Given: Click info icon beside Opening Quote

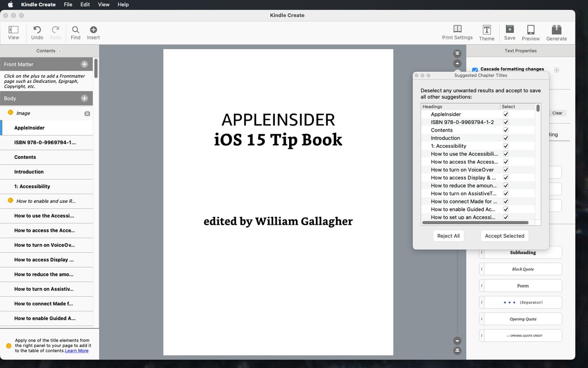Looking at the screenshot, I should pyautogui.click(x=482, y=319).
